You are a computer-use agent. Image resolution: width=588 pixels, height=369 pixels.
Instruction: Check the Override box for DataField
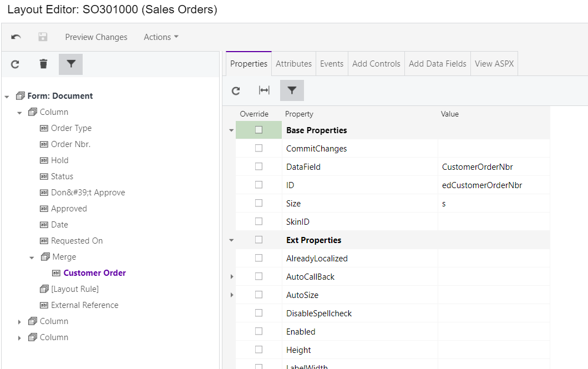click(258, 166)
